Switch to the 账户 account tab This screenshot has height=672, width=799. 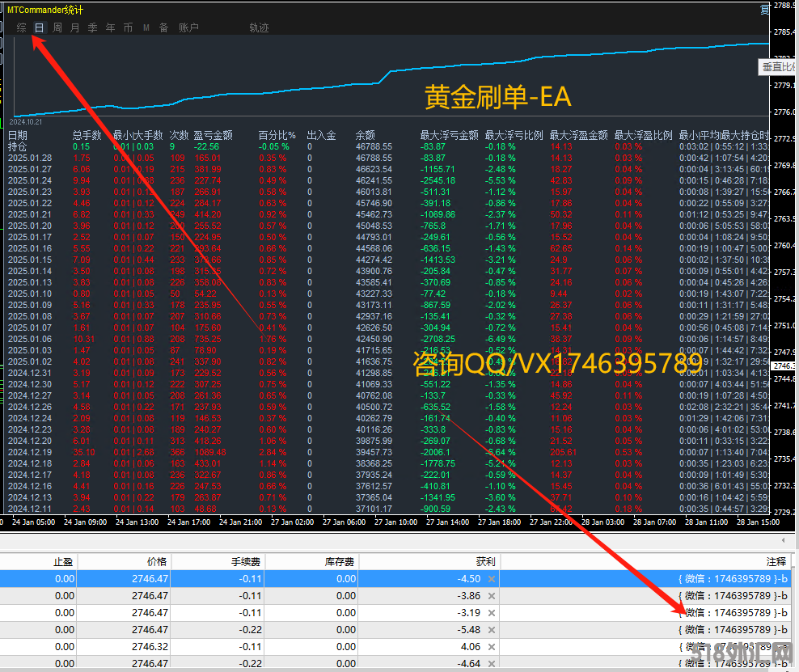click(x=188, y=27)
